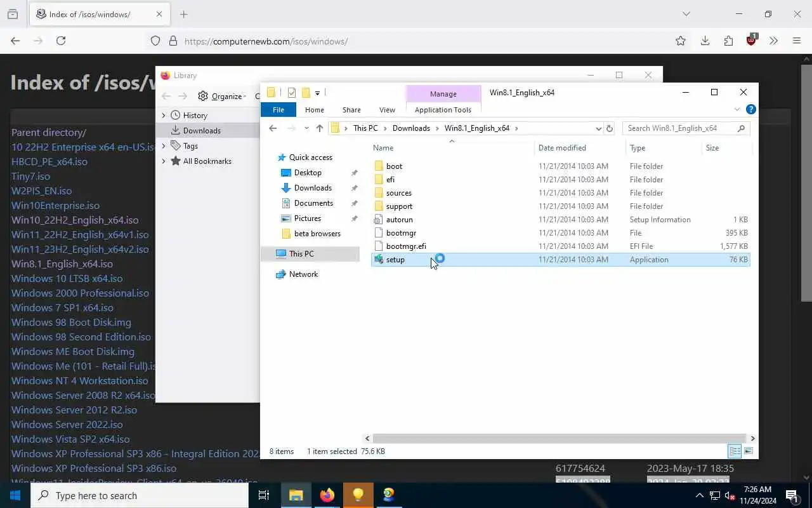Viewport: 812px width, 508px height.
Task: Open Windows 7 SP1 x64.iso link
Action: [62, 307]
